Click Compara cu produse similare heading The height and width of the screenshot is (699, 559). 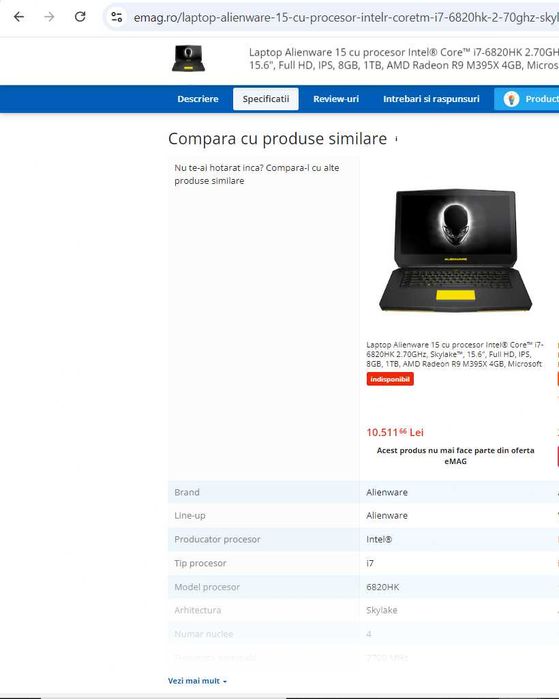(277, 139)
